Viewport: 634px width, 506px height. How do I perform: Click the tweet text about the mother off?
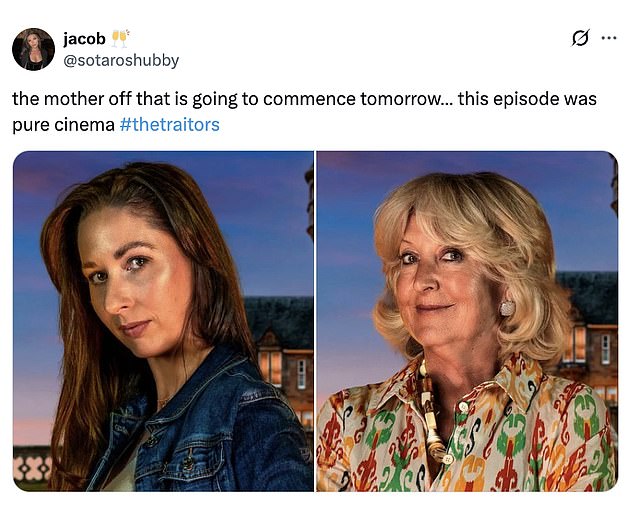304,112
